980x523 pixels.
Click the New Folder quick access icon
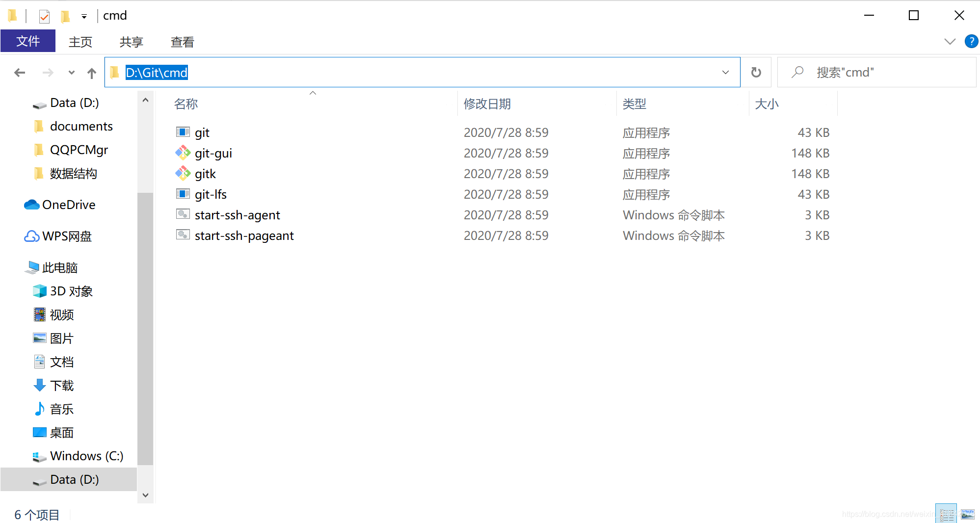[x=65, y=17]
